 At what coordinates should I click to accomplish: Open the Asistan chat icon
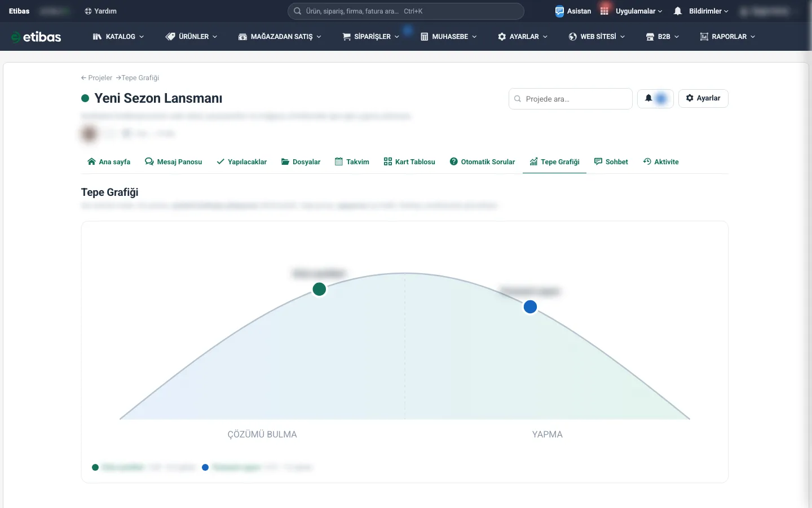click(559, 11)
